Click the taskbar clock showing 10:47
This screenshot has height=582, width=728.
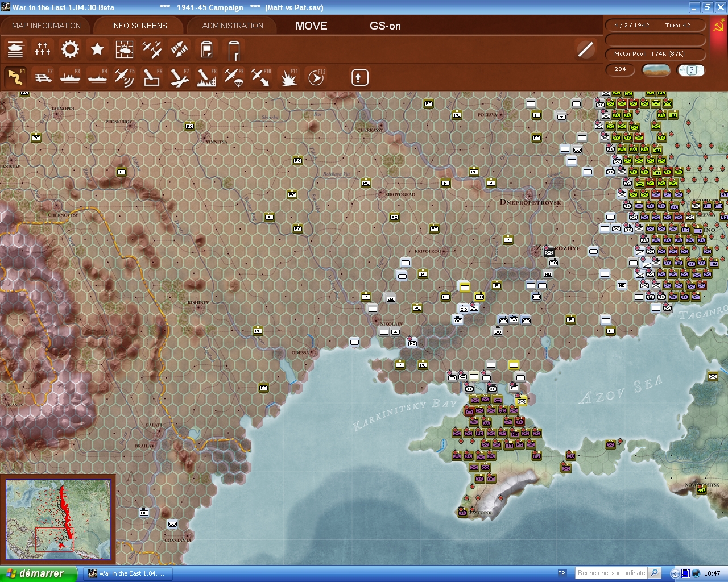[x=712, y=573]
